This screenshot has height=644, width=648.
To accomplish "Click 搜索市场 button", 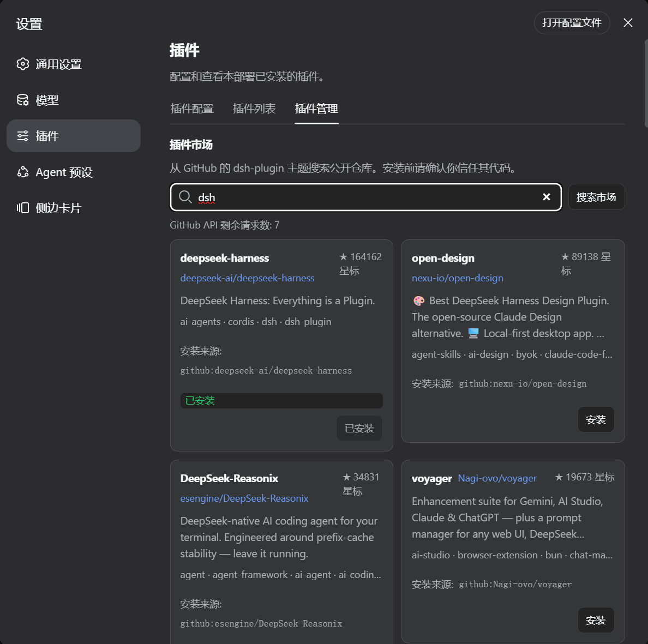I will point(596,197).
